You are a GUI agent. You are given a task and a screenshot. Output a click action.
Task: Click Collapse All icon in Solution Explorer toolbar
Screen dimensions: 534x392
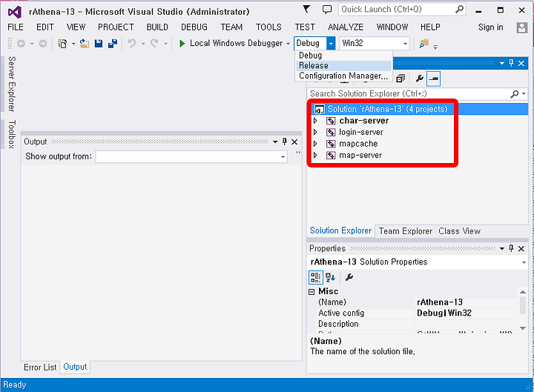(x=400, y=79)
